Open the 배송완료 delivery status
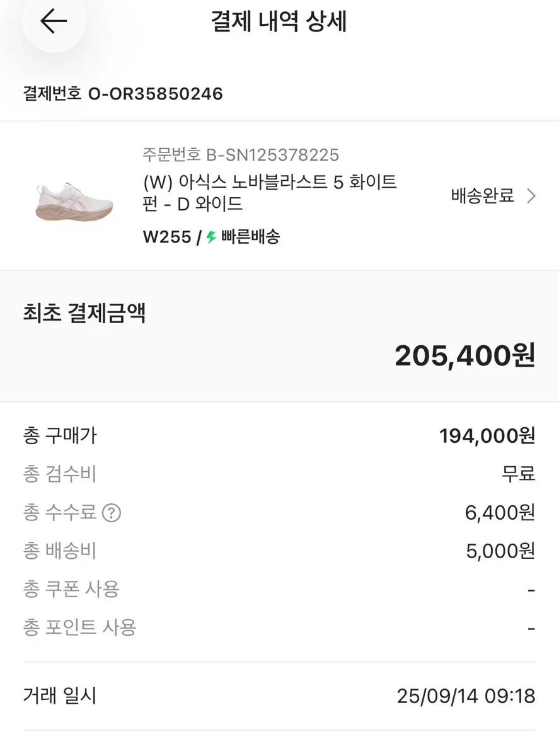This screenshot has height=756, width=559. coord(483,196)
